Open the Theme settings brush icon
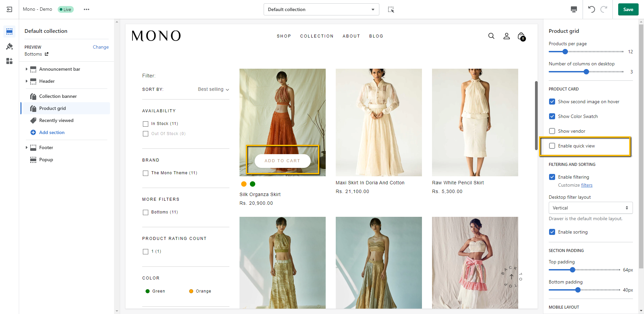Viewport: 644px width, 314px height. coord(9,46)
